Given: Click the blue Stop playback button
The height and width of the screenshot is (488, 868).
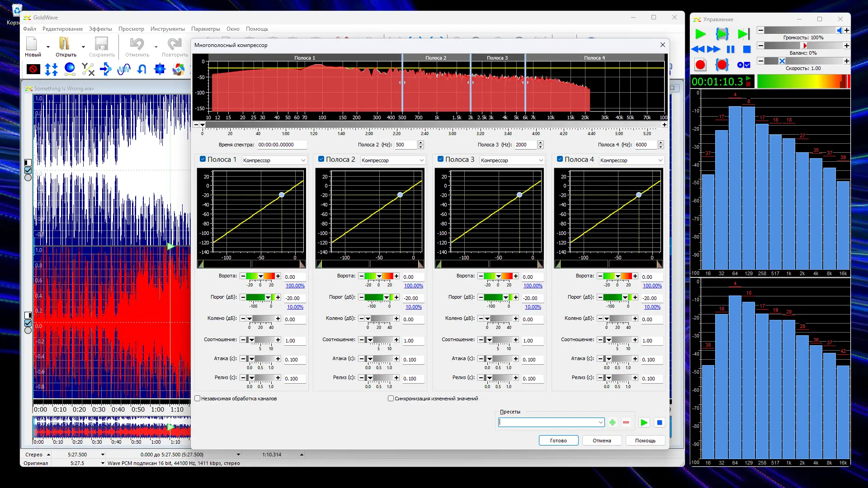Looking at the screenshot, I should [x=747, y=49].
